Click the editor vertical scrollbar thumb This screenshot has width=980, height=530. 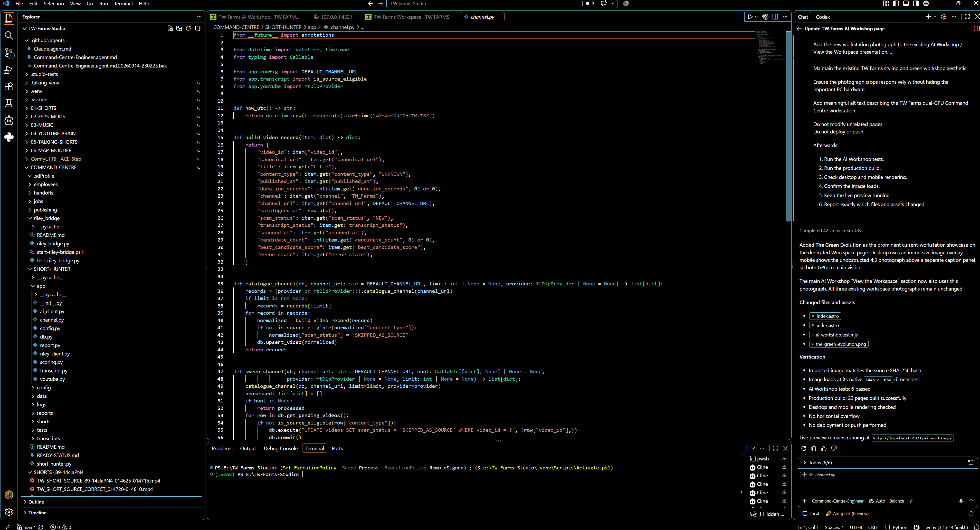[x=788, y=126]
